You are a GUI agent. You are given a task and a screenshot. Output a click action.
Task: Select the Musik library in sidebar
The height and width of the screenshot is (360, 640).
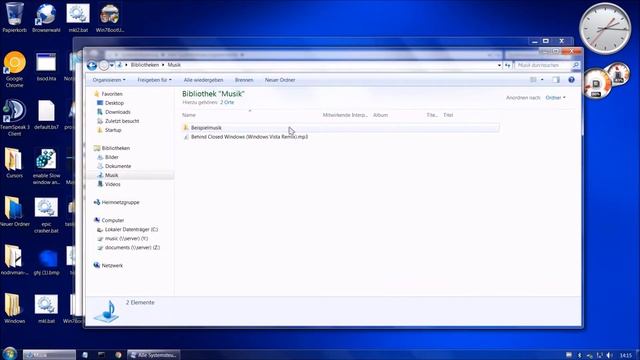(x=111, y=175)
